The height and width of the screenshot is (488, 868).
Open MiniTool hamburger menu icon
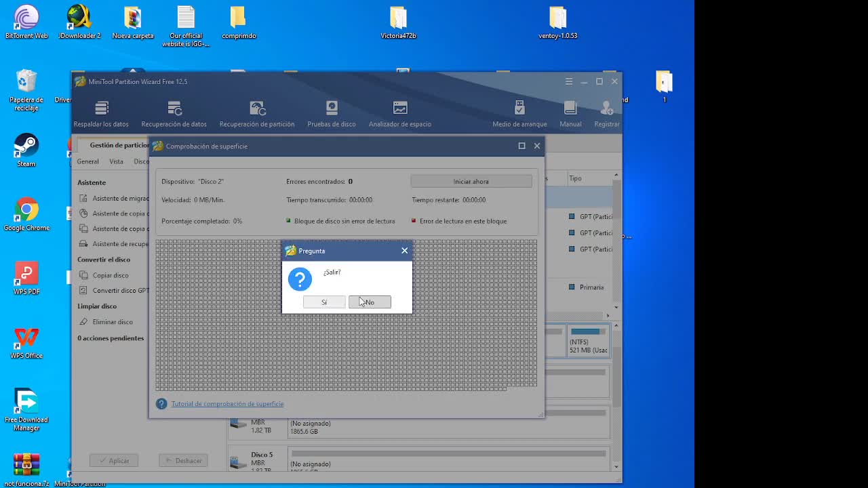(569, 81)
